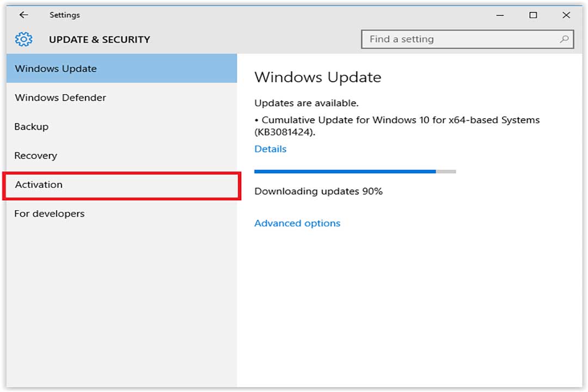Click the Settings window title text
This screenshot has height=392, width=588.
pyautogui.click(x=64, y=15)
